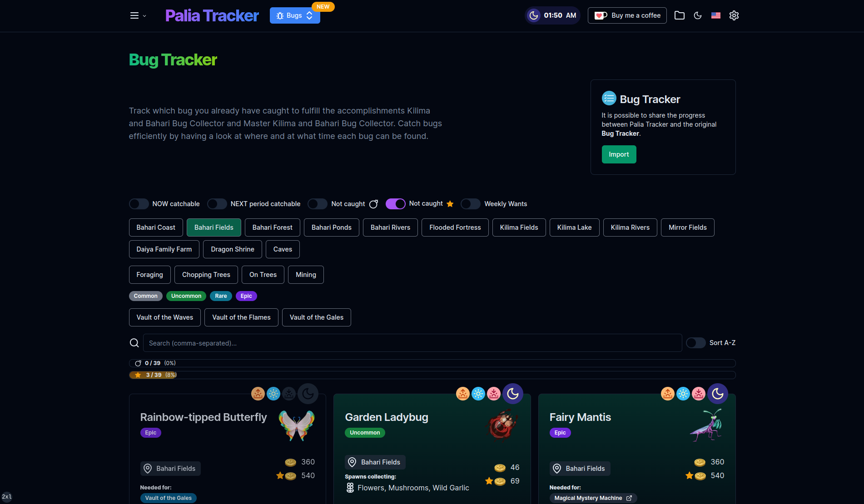Enable the NOW catchable filter
The height and width of the screenshot is (504, 864).
coord(139,204)
